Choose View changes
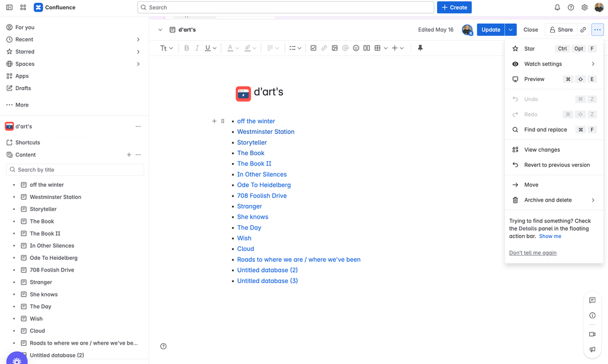 click(554, 150)
